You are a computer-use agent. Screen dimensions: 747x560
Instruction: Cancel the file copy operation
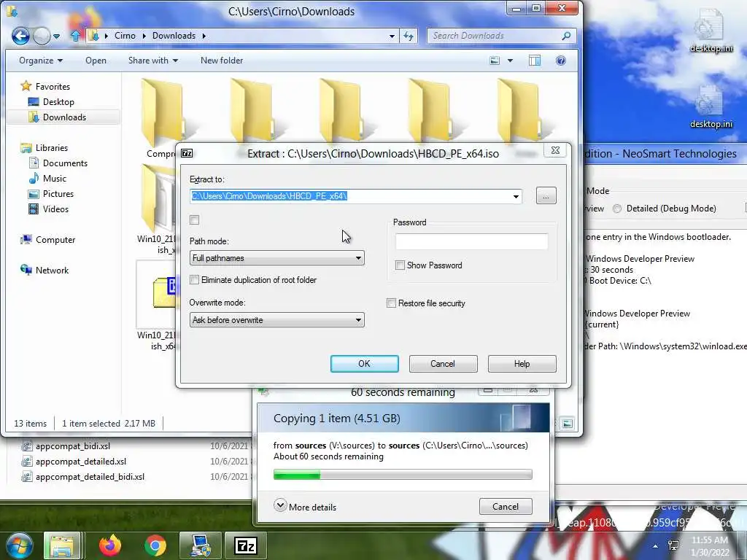pos(506,507)
